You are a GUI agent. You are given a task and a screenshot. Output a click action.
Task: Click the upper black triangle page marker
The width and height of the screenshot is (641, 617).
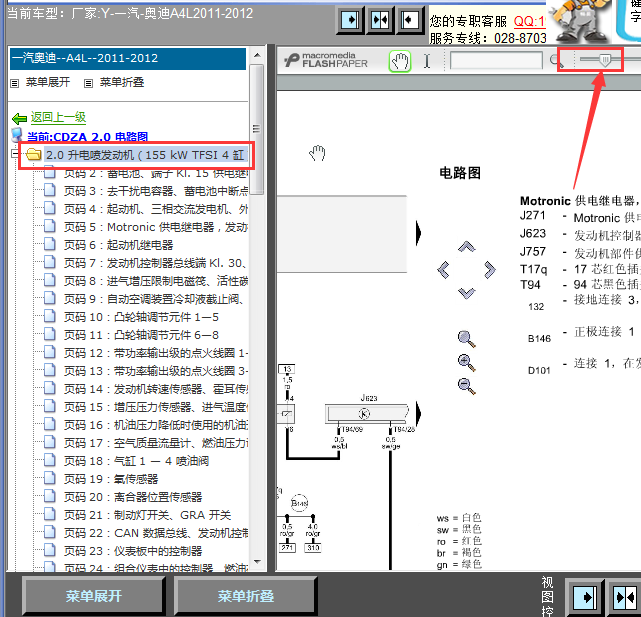419,233
